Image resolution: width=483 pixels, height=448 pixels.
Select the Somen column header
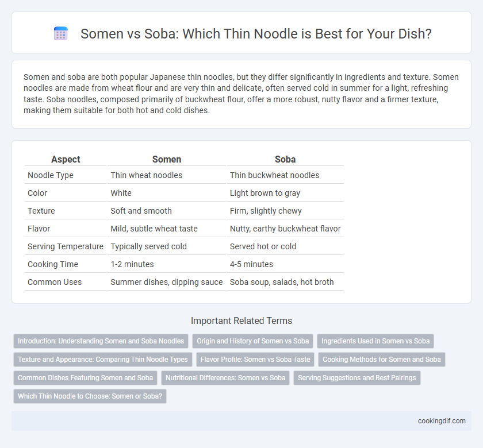coord(167,159)
